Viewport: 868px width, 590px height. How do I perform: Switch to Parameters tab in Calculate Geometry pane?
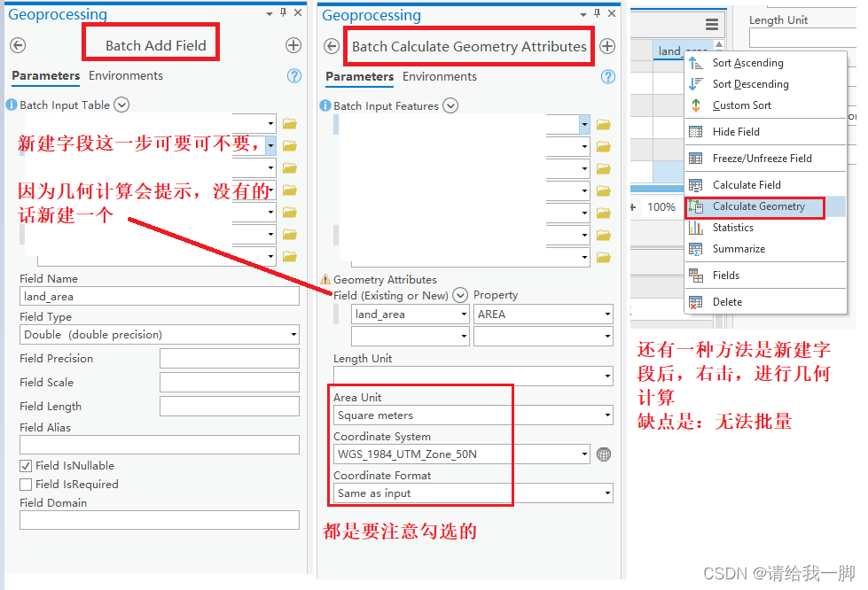coord(360,77)
